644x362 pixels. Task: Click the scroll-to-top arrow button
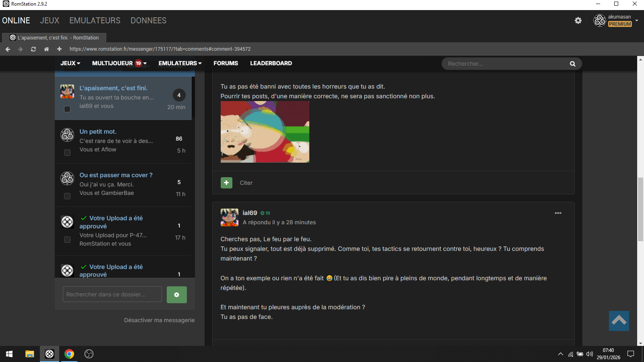[x=619, y=321]
